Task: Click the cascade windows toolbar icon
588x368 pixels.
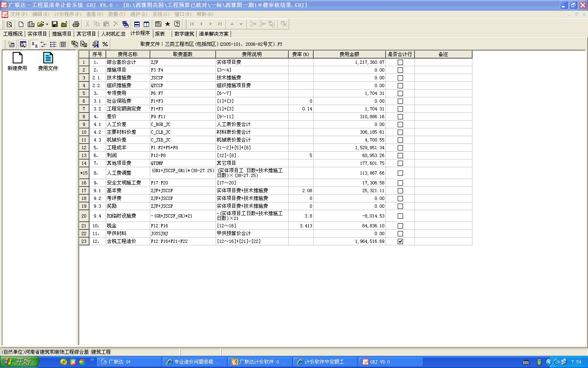Action: (125, 24)
